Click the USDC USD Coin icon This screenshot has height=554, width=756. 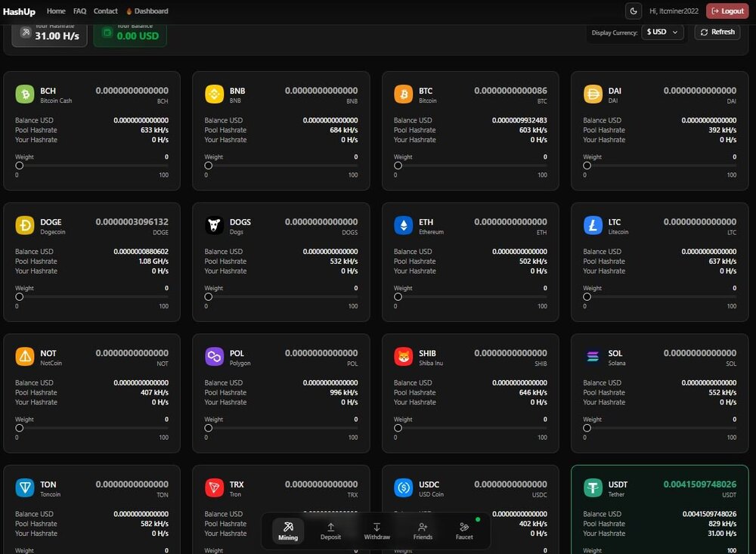[x=404, y=487]
